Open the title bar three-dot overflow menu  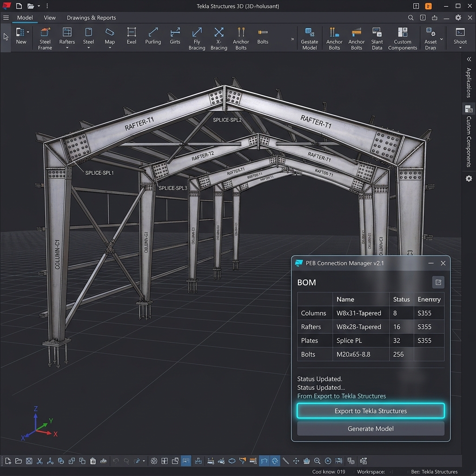(47, 6)
